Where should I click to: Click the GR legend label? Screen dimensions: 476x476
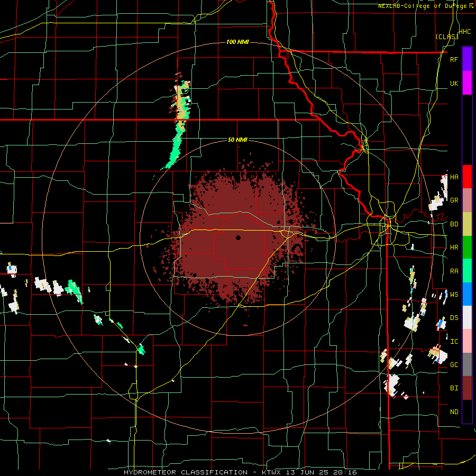(x=454, y=200)
